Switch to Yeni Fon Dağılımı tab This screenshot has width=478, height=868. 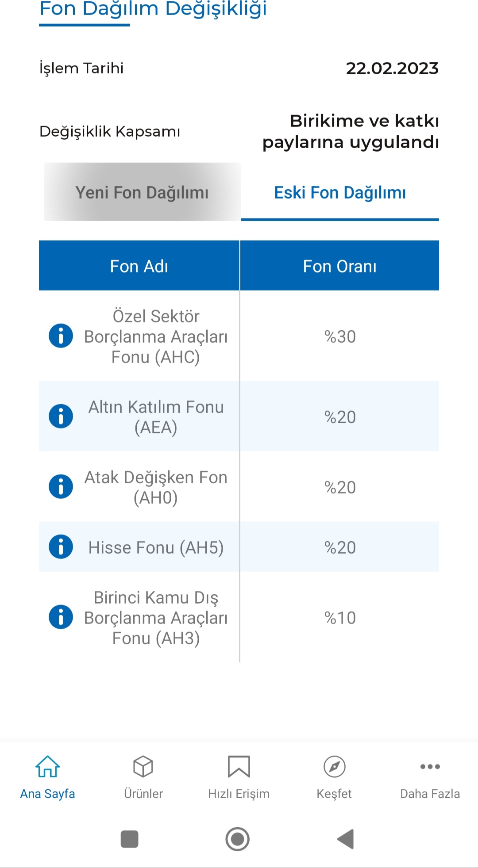142,192
